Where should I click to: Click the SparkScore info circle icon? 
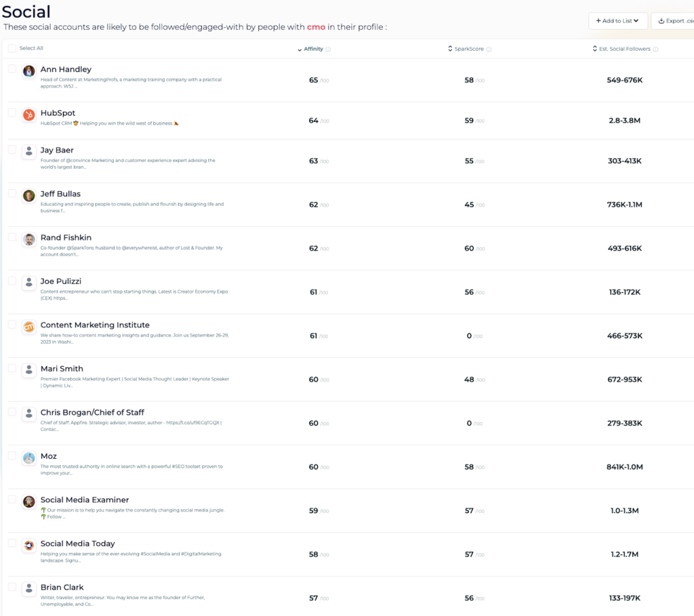tap(489, 49)
